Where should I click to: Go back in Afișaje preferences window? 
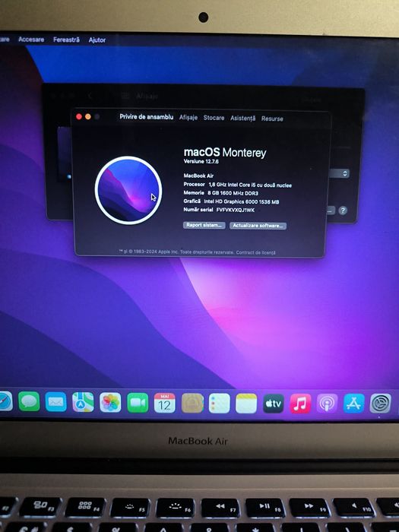click(x=90, y=96)
